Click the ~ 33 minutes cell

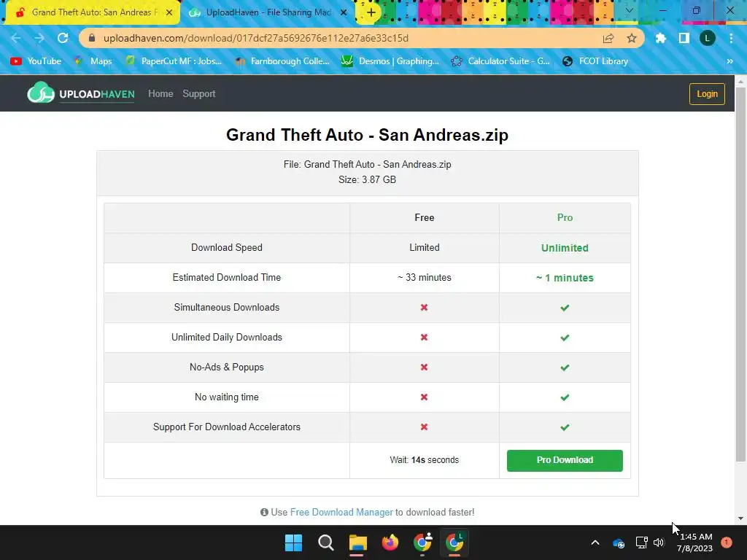(424, 277)
